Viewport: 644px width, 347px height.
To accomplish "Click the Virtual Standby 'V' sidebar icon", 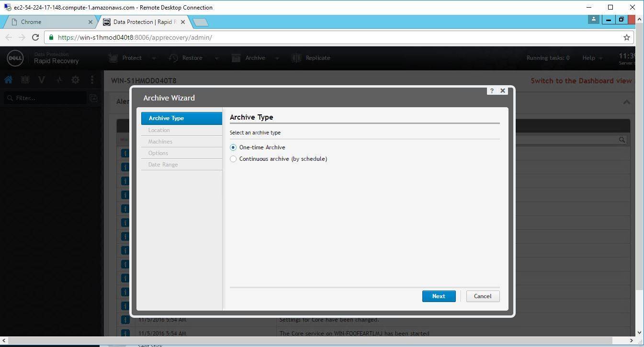I will [42, 79].
